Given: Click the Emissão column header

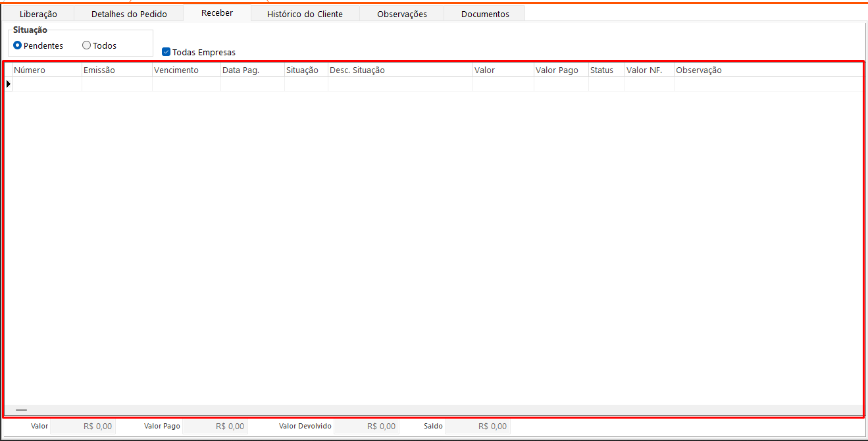Looking at the screenshot, I should (116, 70).
